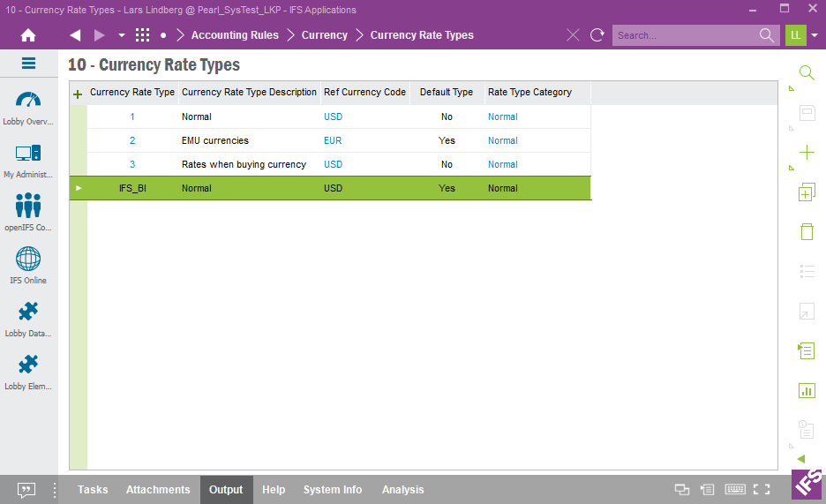826x504 pixels.
Task: Open the grid navigator icon
Action: click(x=142, y=35)
